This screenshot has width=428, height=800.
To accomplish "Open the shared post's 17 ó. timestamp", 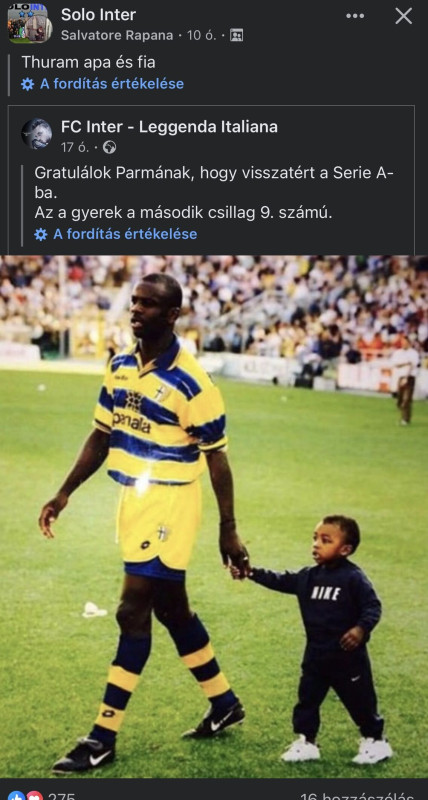I will (x=75, y=147).
